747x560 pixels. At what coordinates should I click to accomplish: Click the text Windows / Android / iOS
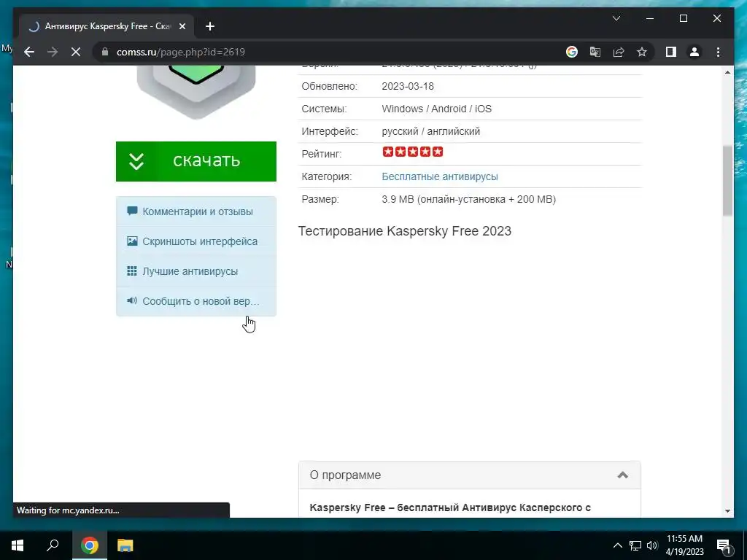pyautogui.click(x=436, y=109)
